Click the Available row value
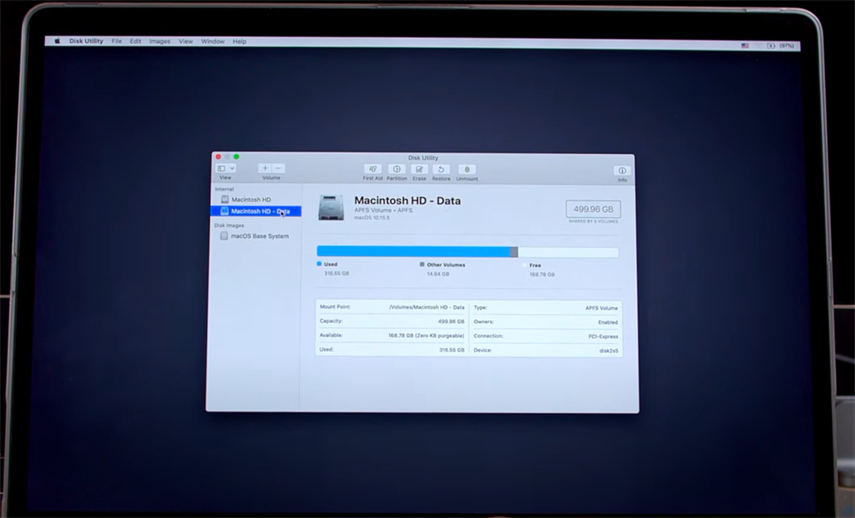 [x=426, y=336]
